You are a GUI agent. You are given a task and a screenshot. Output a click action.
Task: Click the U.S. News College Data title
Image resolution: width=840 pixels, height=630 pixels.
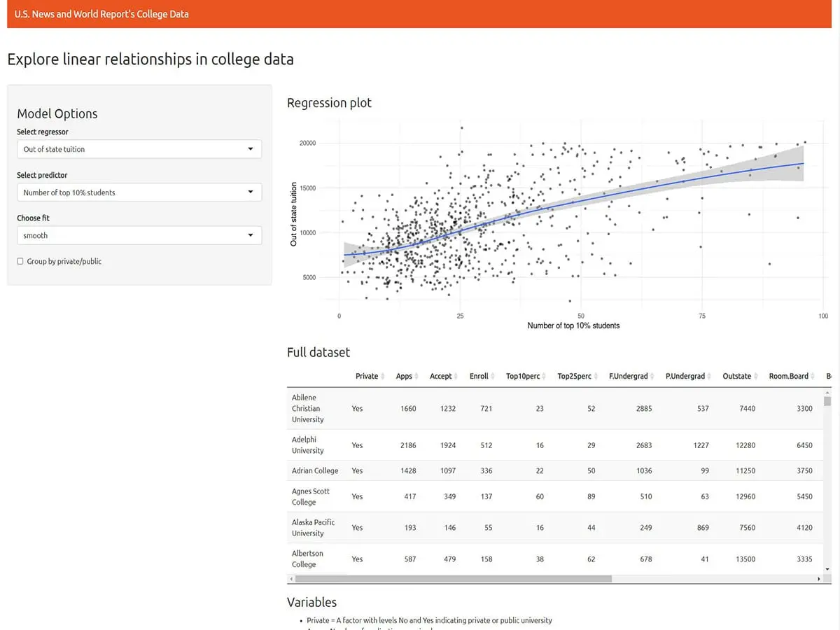(101, 14)
